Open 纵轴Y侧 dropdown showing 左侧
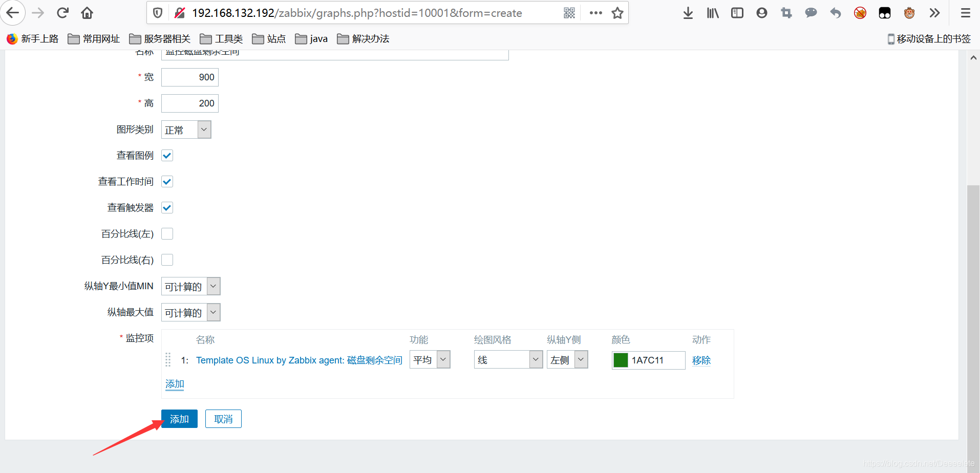Screen dimensions: 980x473 (567, 359)
